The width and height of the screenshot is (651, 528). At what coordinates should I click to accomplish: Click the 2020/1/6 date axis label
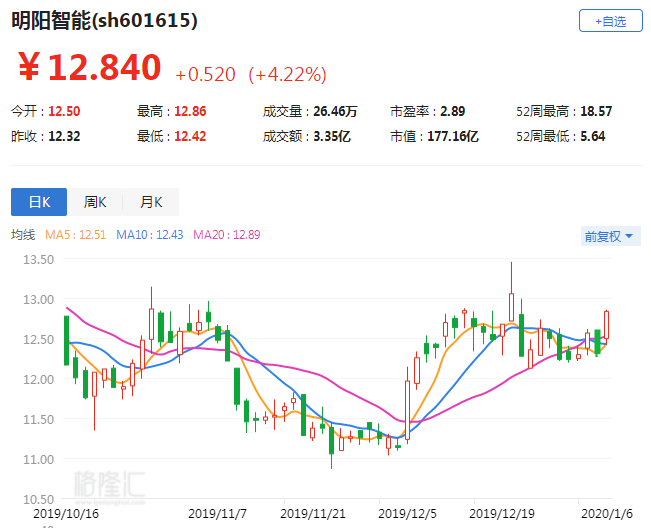click(607, 513)
